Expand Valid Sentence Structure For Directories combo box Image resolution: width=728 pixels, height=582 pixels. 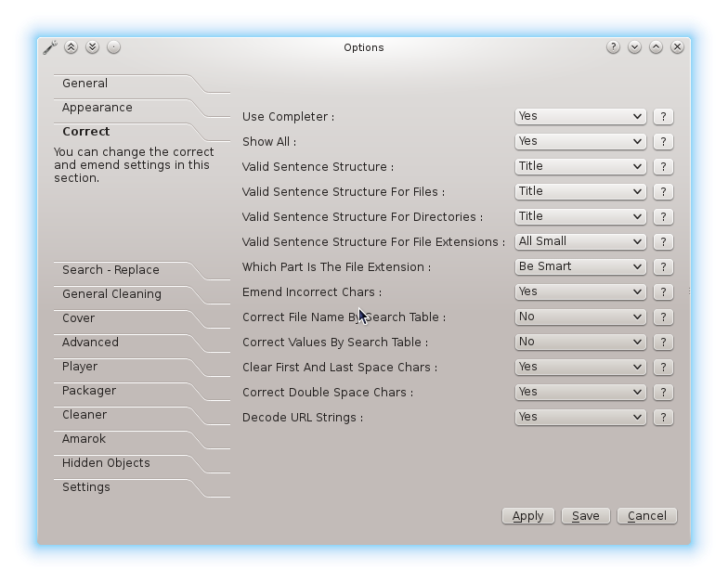(580, 217)
